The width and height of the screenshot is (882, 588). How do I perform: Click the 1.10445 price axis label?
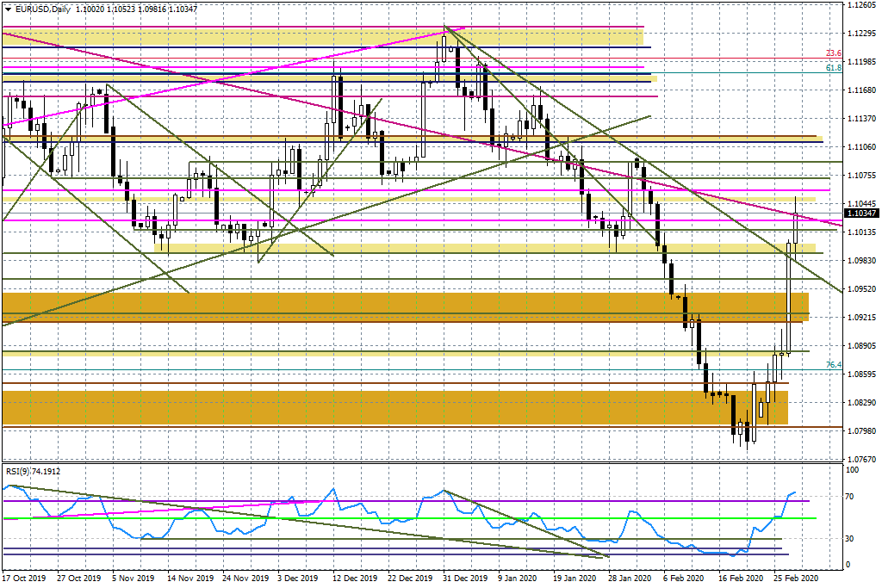861,203
